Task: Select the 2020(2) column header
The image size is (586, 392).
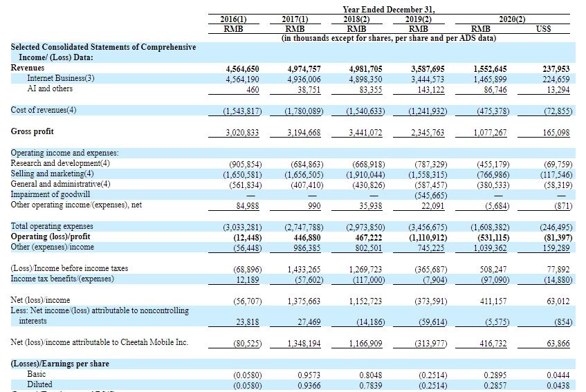Action: [512, 19]
